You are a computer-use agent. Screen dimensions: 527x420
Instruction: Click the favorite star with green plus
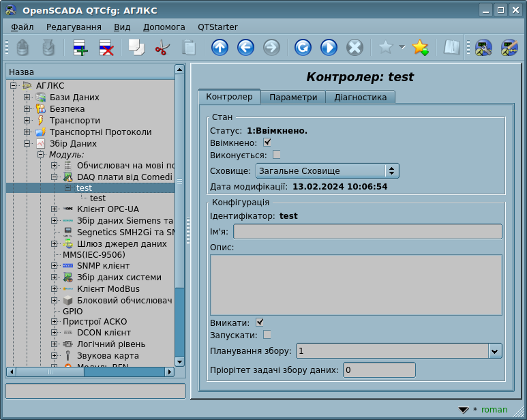420,48
